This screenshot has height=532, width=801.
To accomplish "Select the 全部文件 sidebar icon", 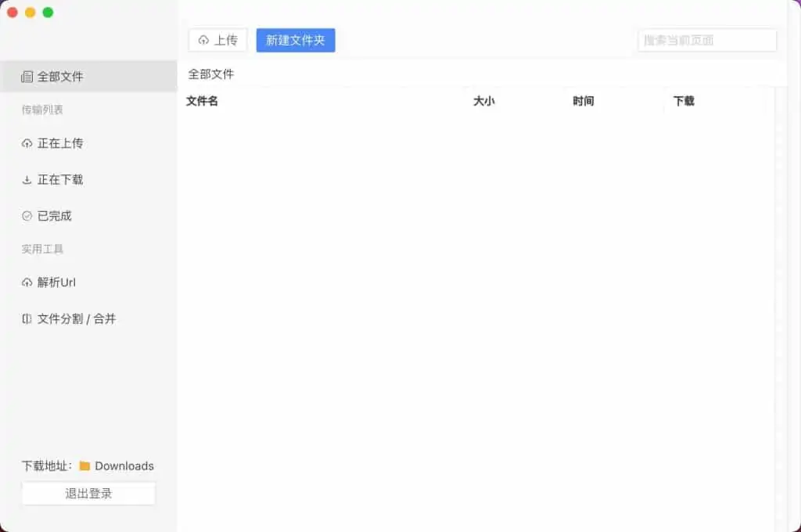I will click(x=26, y=76).
